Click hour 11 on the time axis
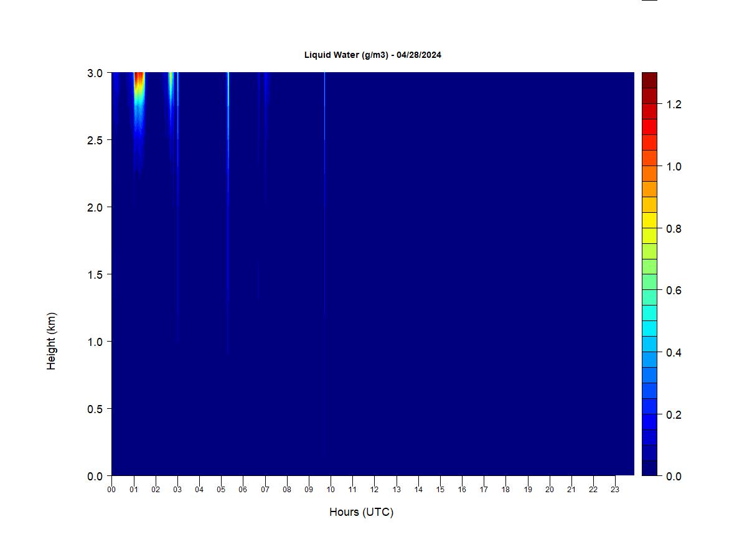 pos(352,490)
